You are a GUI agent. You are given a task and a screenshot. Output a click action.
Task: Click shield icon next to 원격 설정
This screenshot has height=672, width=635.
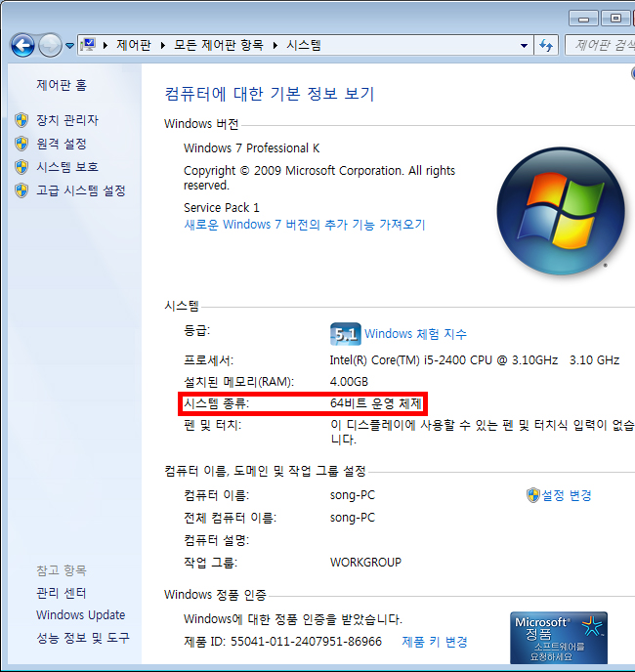(x=21, y=144)
